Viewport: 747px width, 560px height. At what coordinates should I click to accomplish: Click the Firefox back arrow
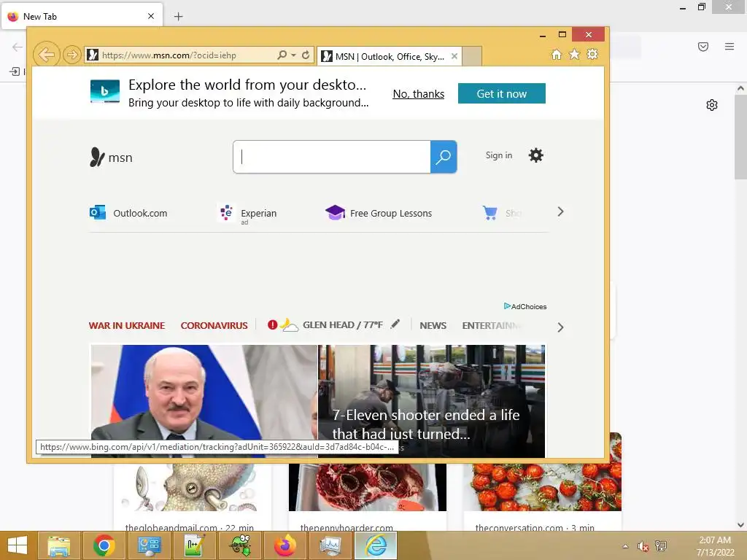pos(18,47)
